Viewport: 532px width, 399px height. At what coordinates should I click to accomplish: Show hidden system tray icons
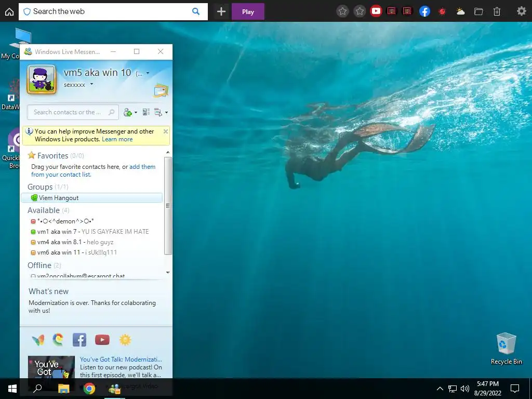[x=440, y=389]
